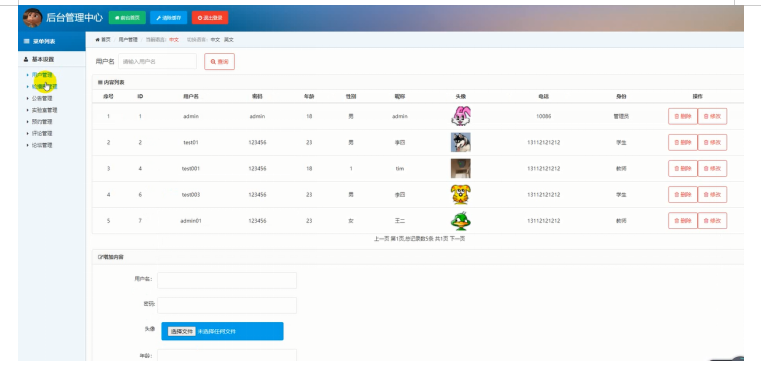761x372 pixels.
Task: Click the 年龄 input in the add form
Action: pos(227,355)
